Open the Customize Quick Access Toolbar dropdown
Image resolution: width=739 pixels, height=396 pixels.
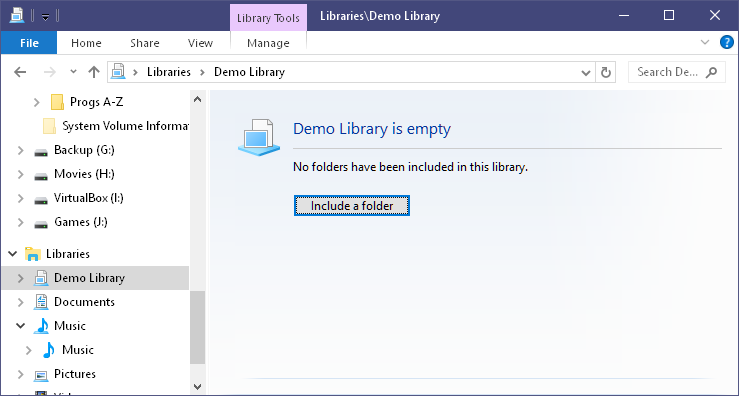45,17
